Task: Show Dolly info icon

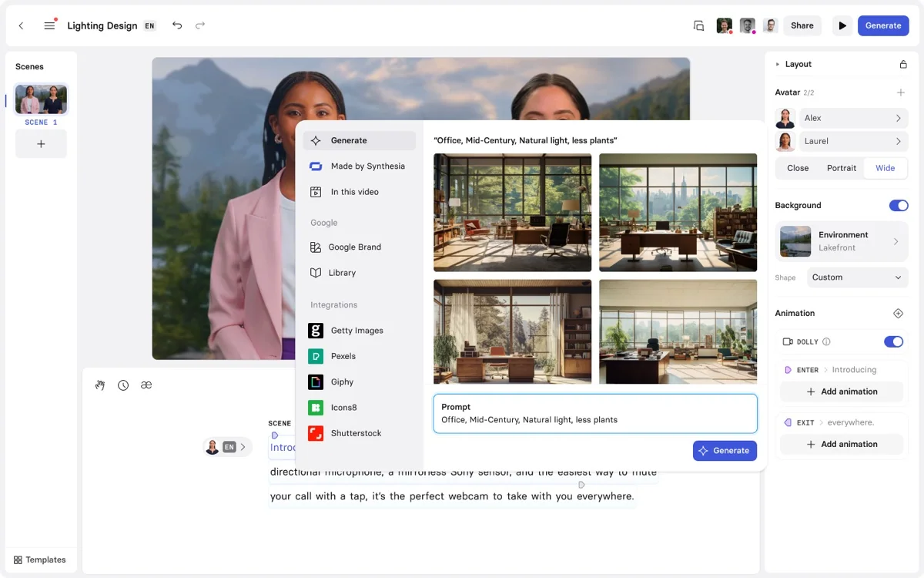Action: [x=826, y=341]
